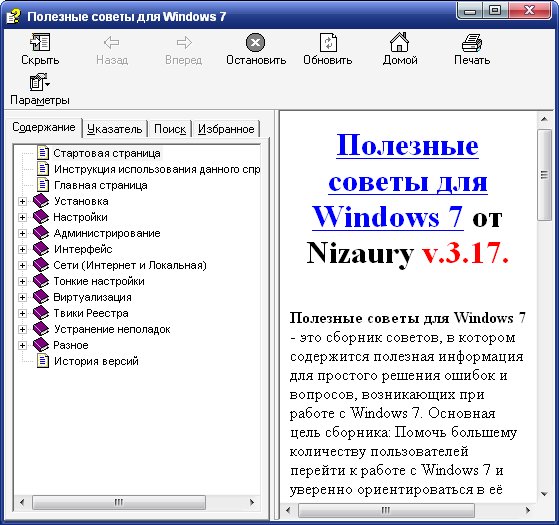Click the contents pane scroll-left arrow
Screen dimensions: 559x525
(x=22, y=502)
